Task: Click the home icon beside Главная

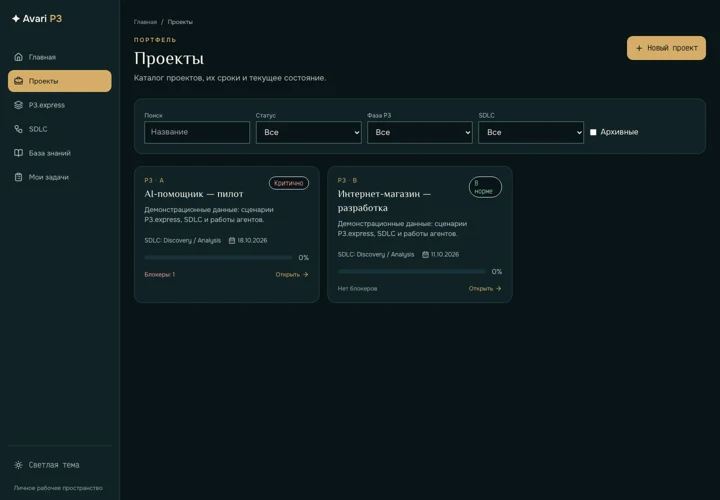Action: tap(18, 57)
